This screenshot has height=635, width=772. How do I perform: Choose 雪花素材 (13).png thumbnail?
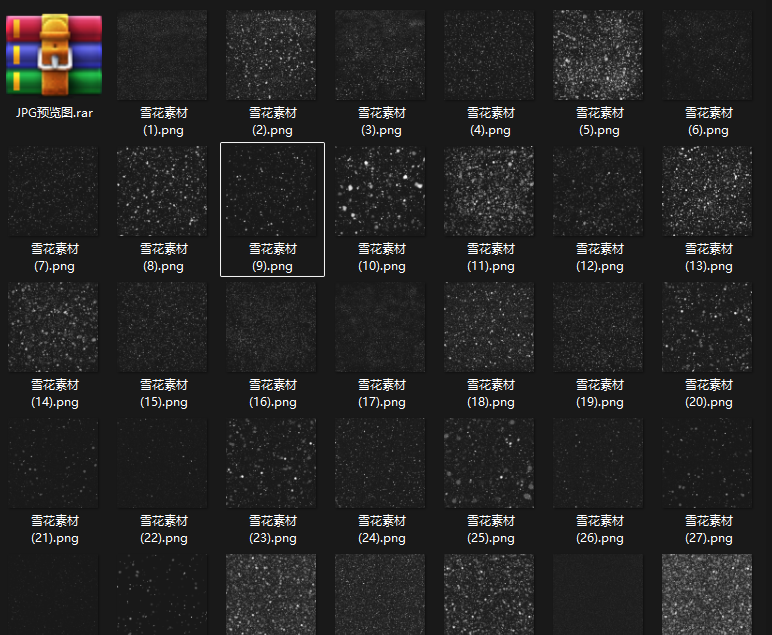(x=708, y=192)
